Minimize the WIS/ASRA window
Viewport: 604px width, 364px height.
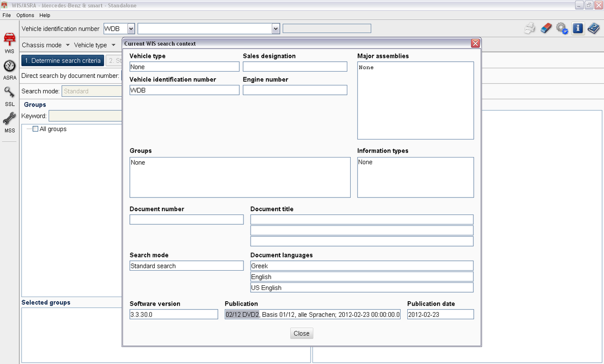pos(579,5)
